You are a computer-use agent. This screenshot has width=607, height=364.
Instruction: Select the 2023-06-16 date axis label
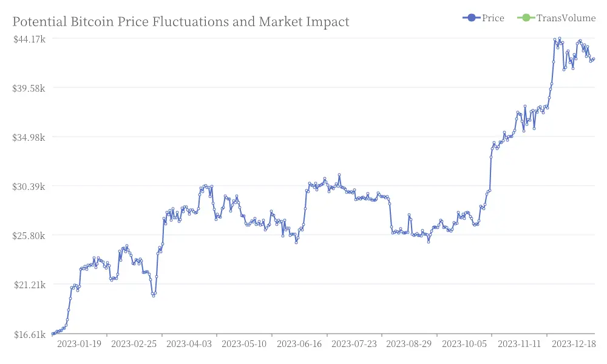pyautogui.click(x=299, y=344)
